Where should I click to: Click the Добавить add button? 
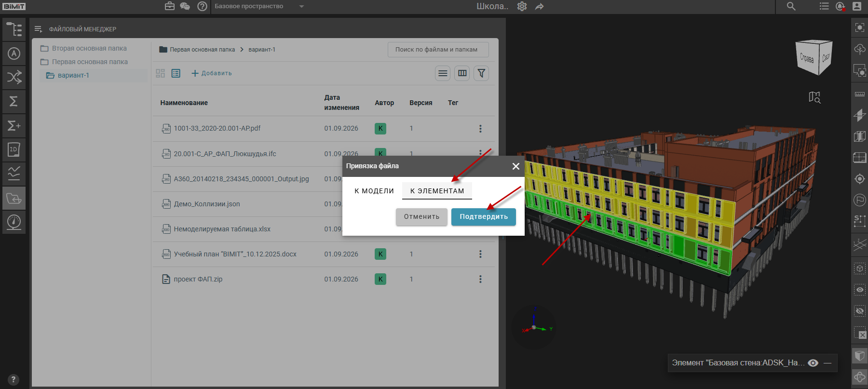click(212, 73)
